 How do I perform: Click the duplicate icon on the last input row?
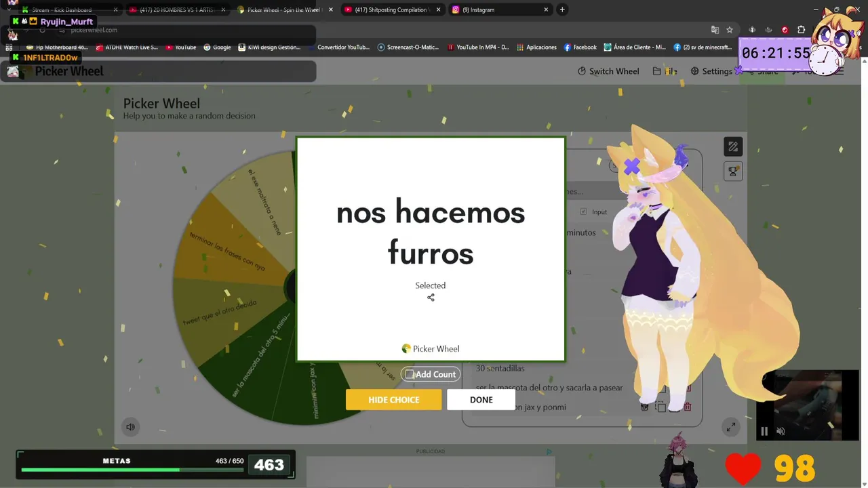tap(660, 407)
